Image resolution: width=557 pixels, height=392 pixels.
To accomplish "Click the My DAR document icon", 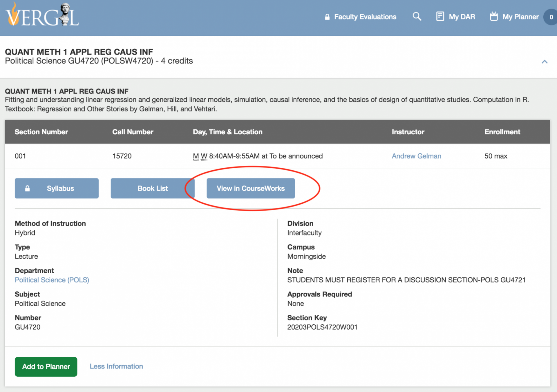I will [x=440, y=17].
